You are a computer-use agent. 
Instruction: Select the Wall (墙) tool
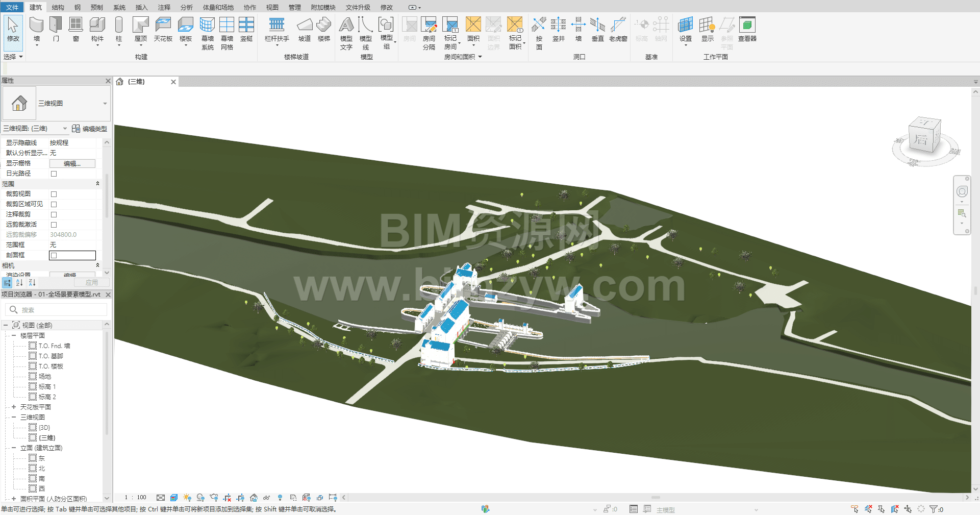click(36, 29)
